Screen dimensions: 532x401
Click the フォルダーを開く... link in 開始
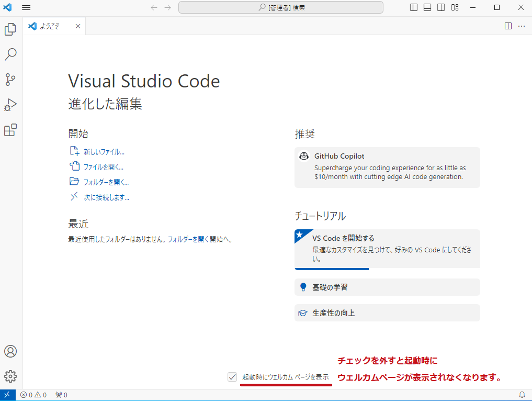[106, 182]
